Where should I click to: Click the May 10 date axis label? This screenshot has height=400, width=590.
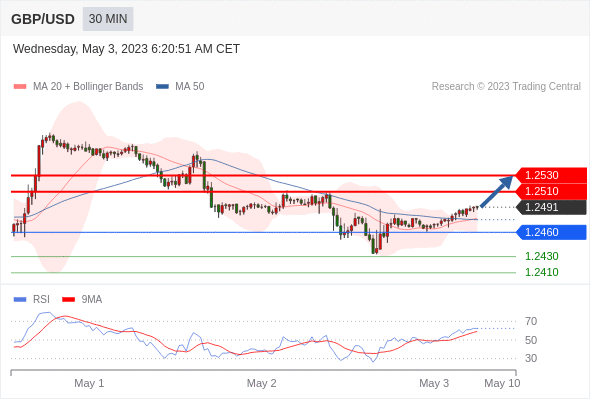pyautogui.click(x=502, y=383)
